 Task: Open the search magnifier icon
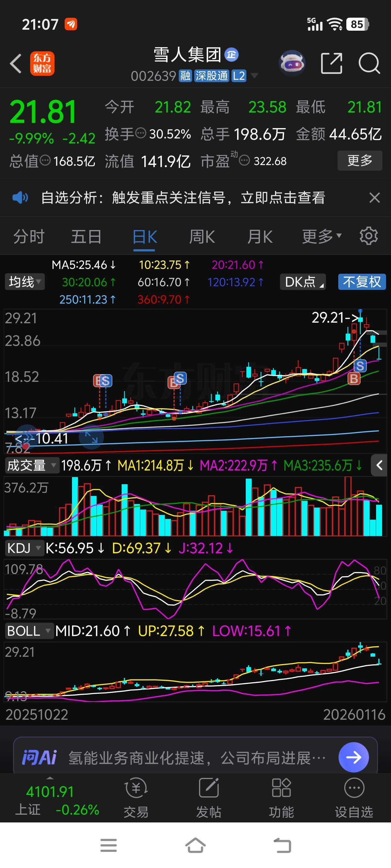(x=369, y=63)
